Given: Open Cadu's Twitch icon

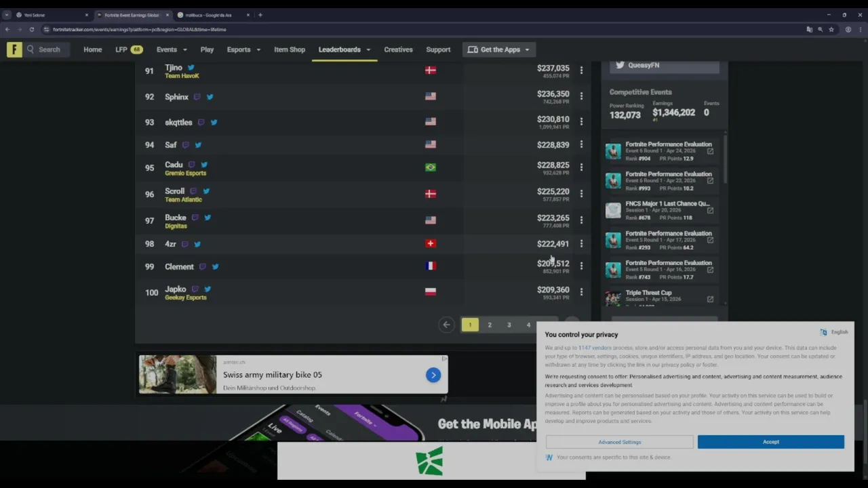Looking at the screenshot, I should (191, 165).
